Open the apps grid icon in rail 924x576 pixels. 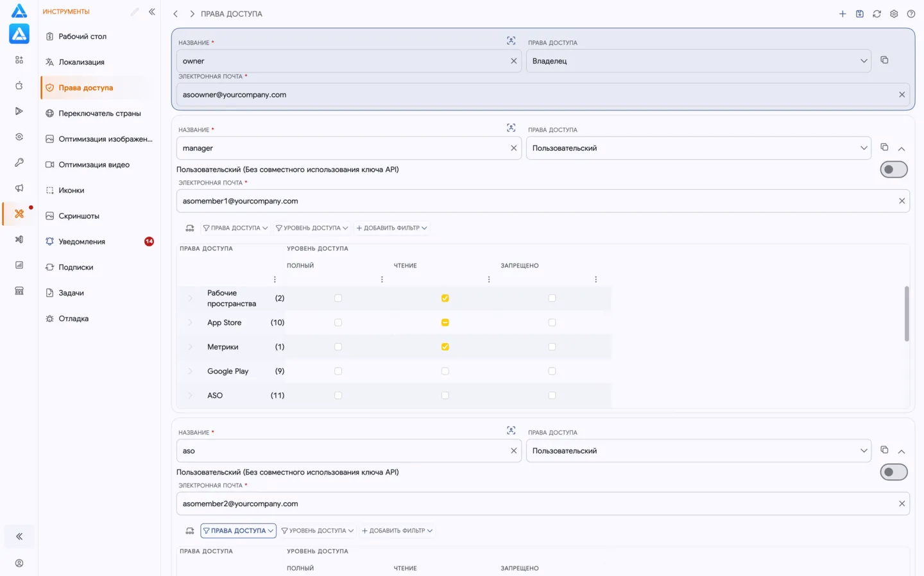(x=19, y=60)
